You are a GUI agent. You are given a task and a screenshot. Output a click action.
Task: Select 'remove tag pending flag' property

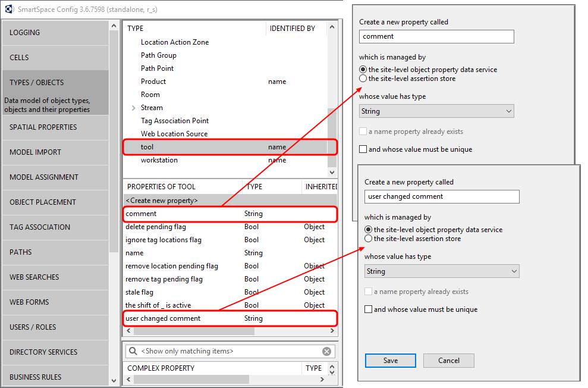pyautogui.click(x=230, y=279)
